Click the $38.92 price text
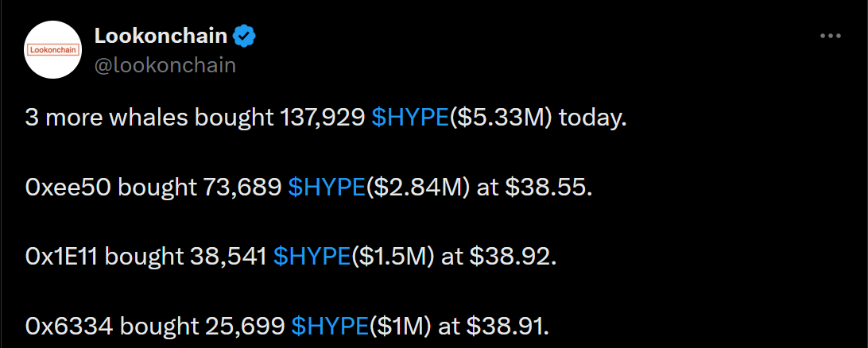Viewport: 868px width, 348px height. coord(512,257)
